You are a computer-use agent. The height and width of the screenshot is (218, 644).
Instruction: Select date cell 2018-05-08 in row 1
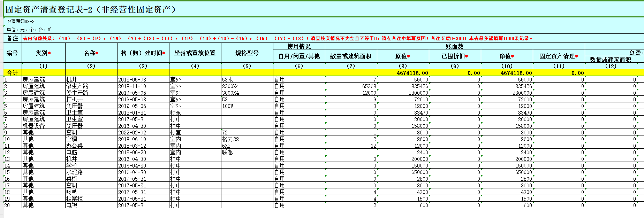pyautogui.click(x=143, y=79)
